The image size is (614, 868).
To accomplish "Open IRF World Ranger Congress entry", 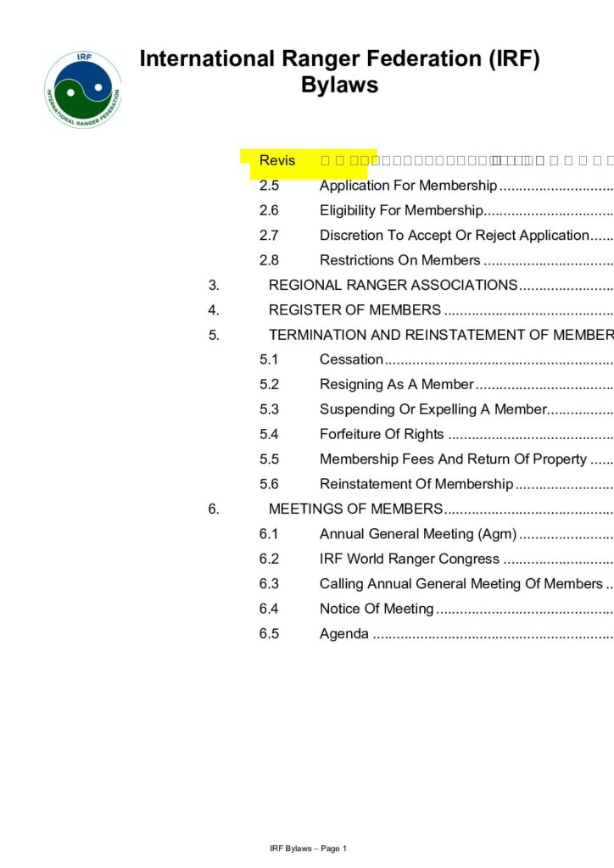I will point(409,559).
